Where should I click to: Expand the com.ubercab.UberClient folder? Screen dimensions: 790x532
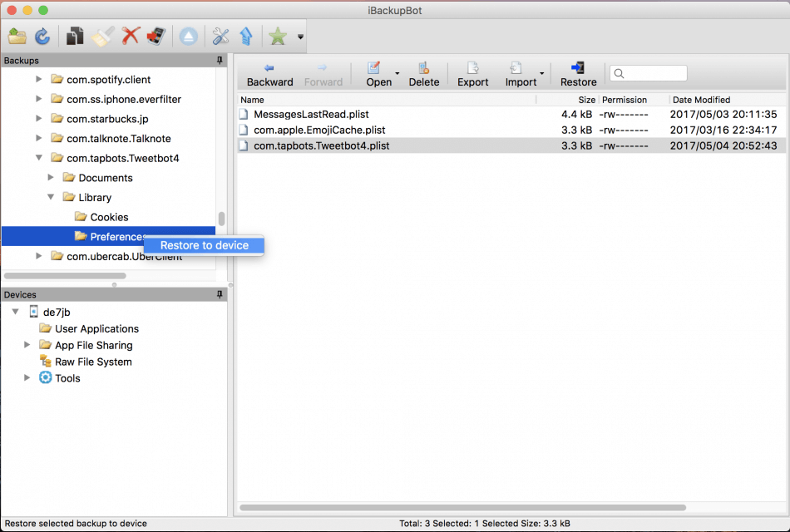pyautogui.click(x=39, y=256)
